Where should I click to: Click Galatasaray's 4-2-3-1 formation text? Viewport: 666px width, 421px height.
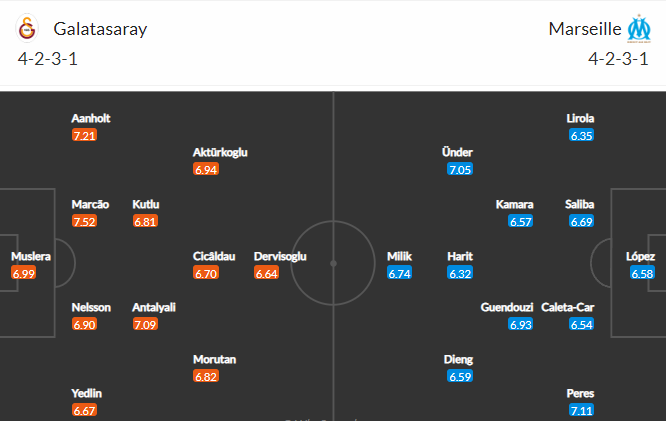(x=48, y=59)
